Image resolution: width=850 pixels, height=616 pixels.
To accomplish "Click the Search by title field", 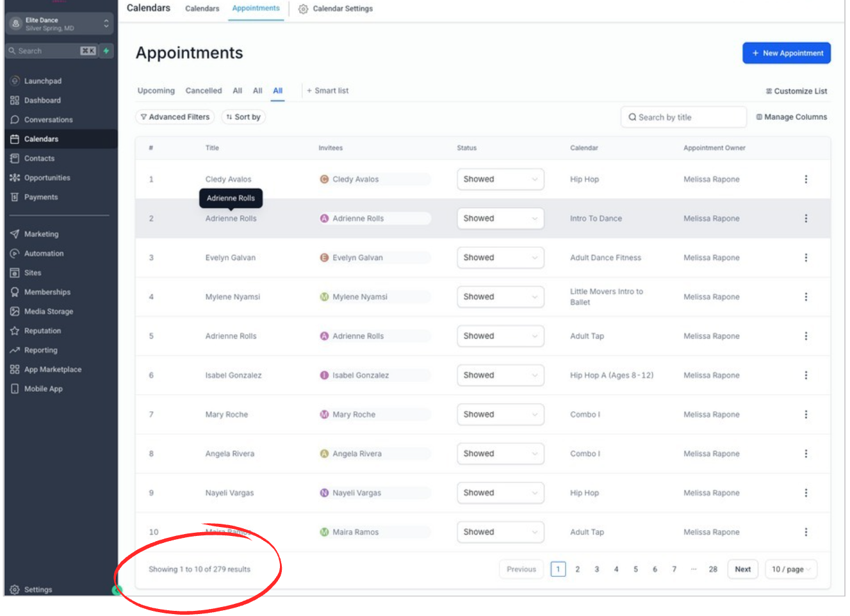I will click(x=683, y=117).
